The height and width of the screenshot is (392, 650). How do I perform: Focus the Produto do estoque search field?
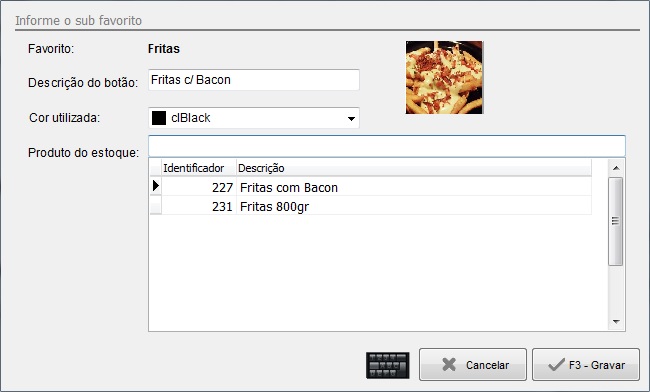[387, 146]
